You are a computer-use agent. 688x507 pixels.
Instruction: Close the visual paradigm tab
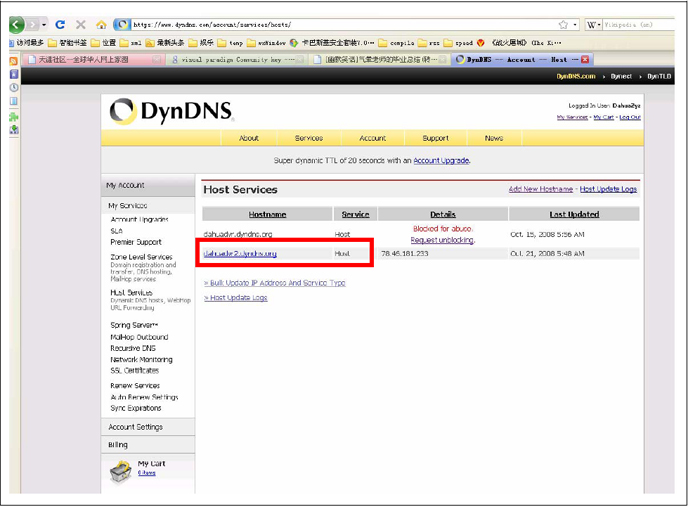[300, 59]
